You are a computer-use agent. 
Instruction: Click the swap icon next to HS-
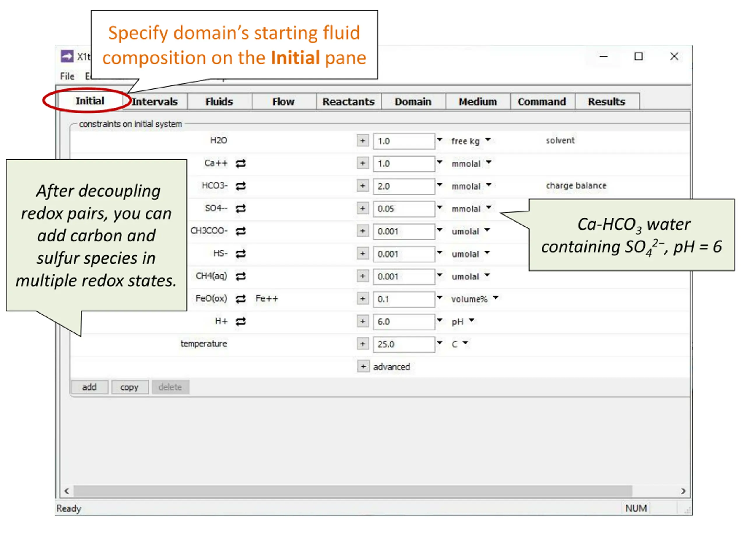pyautogui.click(x=240, y=254)
